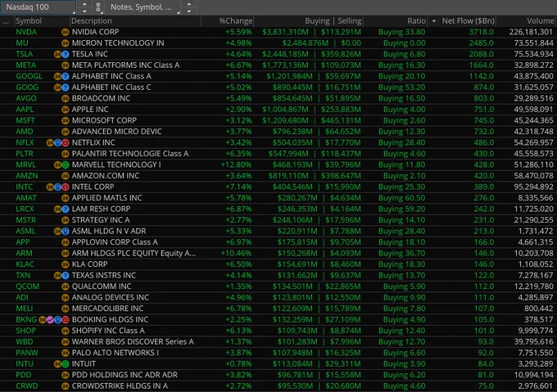
Task: Click the Ratio column header
Action: point(416,21)
